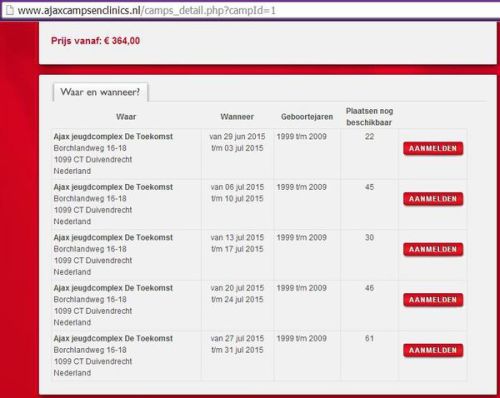Click Aanmelden for 13 jul 2015 camp
Image resolution: width=500 pixels, height=398 pixels.
(x=433, y=250)
